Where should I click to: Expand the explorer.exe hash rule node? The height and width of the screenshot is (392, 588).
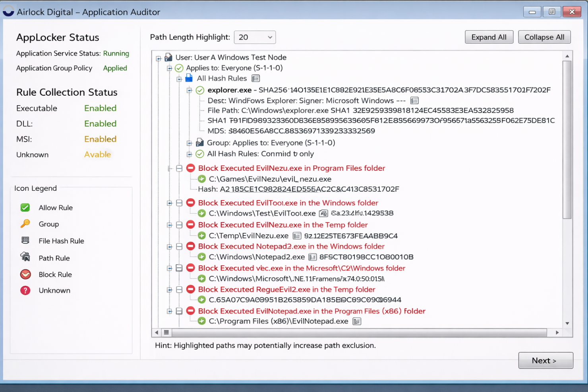(x=190, y=90)
